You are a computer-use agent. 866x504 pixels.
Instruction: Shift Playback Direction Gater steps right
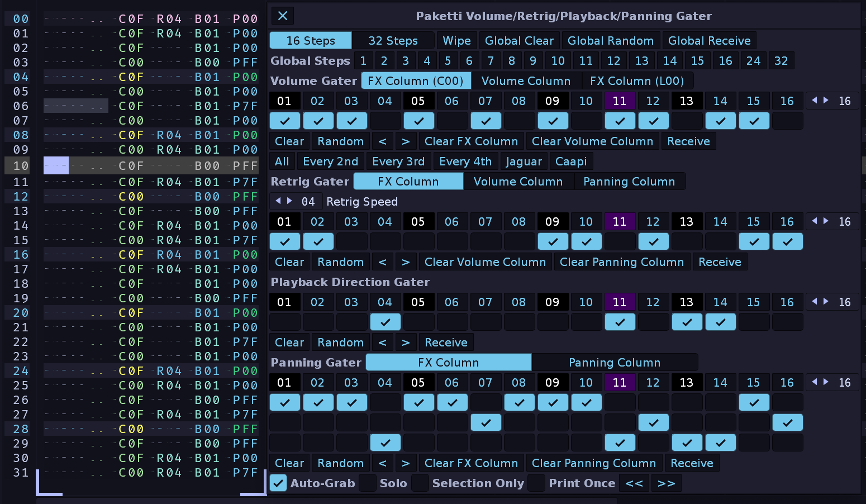pos(406,343)
